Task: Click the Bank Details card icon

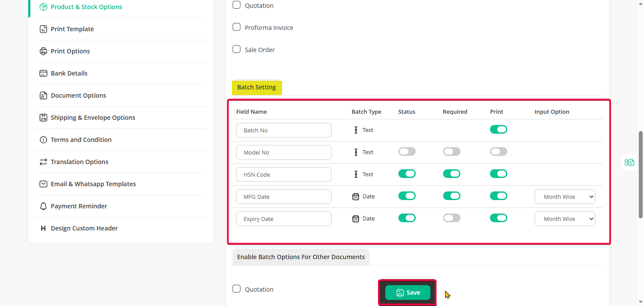Action: tap(43, 73)
